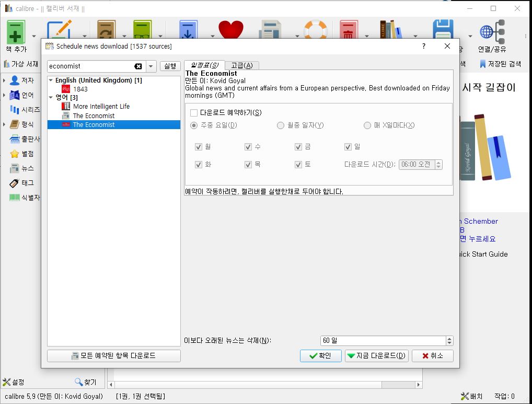This screenshot has height=404, width=532.
Task: Open the Edit metadata dropdown arrow
Action: coord(85,36)
